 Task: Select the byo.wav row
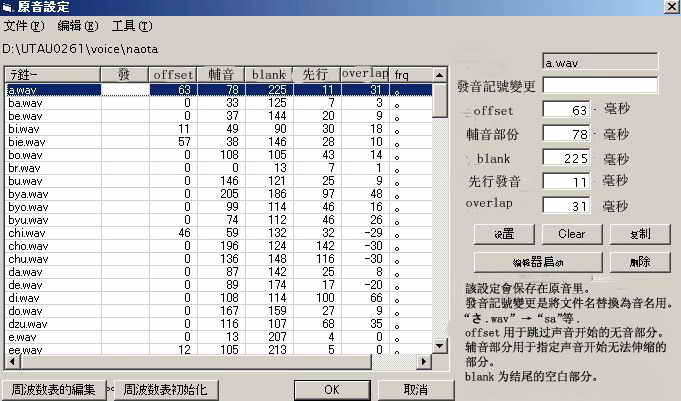click(219, 207)
